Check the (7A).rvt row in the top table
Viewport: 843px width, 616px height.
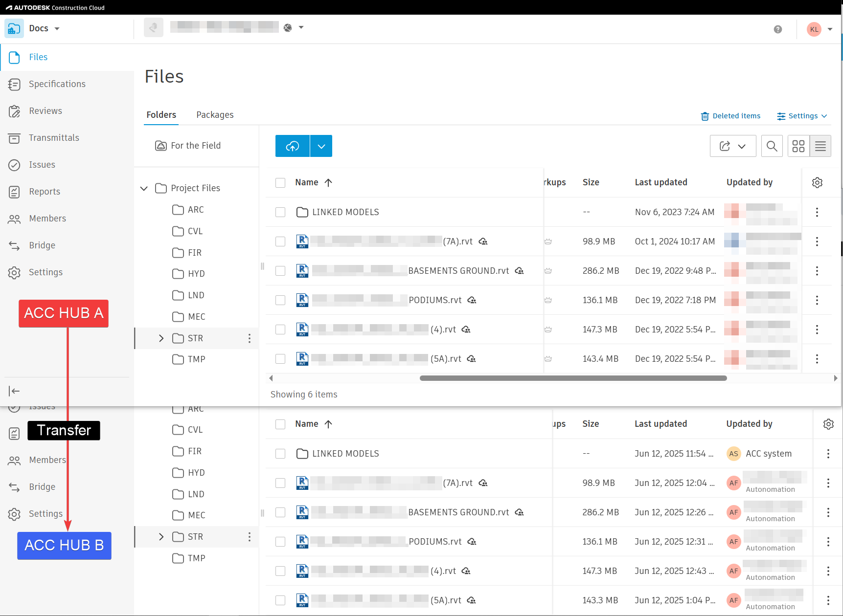280,242
